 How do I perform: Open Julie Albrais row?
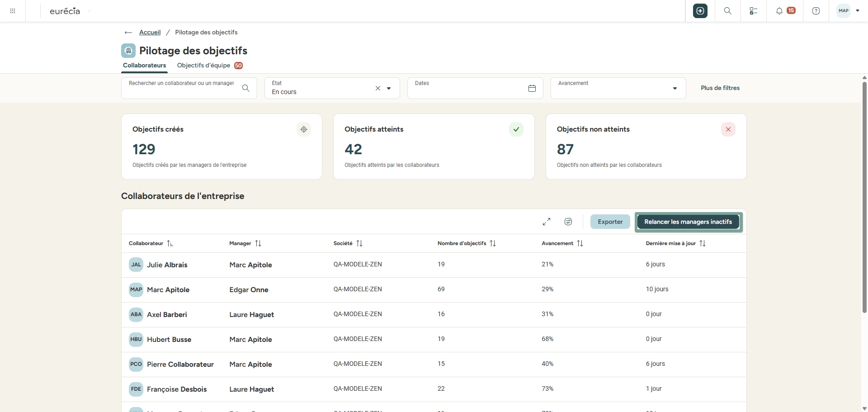click(434, 265)
